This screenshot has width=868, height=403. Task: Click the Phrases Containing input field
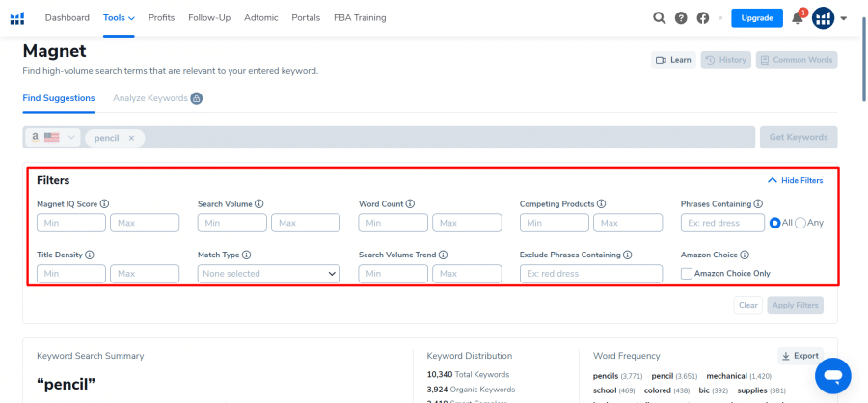pyautogui.click(x=722, y=223)
